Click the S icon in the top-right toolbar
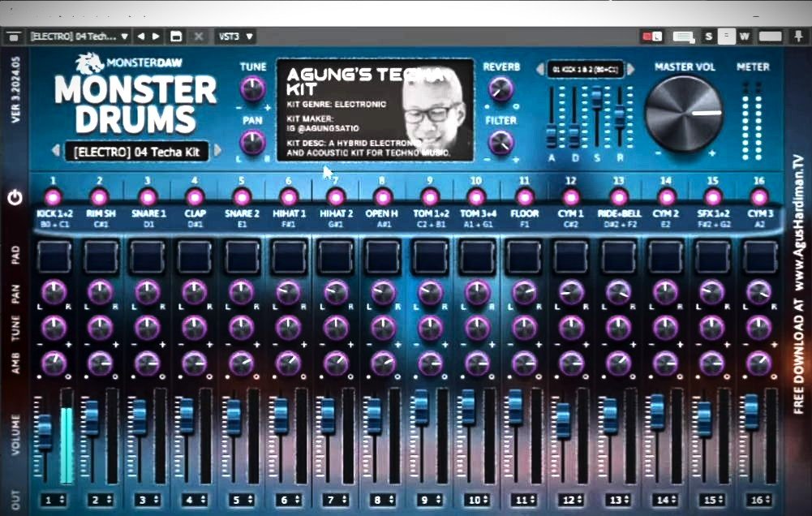The width and height of the screenshot is (812, 516). tap(708, 36)
